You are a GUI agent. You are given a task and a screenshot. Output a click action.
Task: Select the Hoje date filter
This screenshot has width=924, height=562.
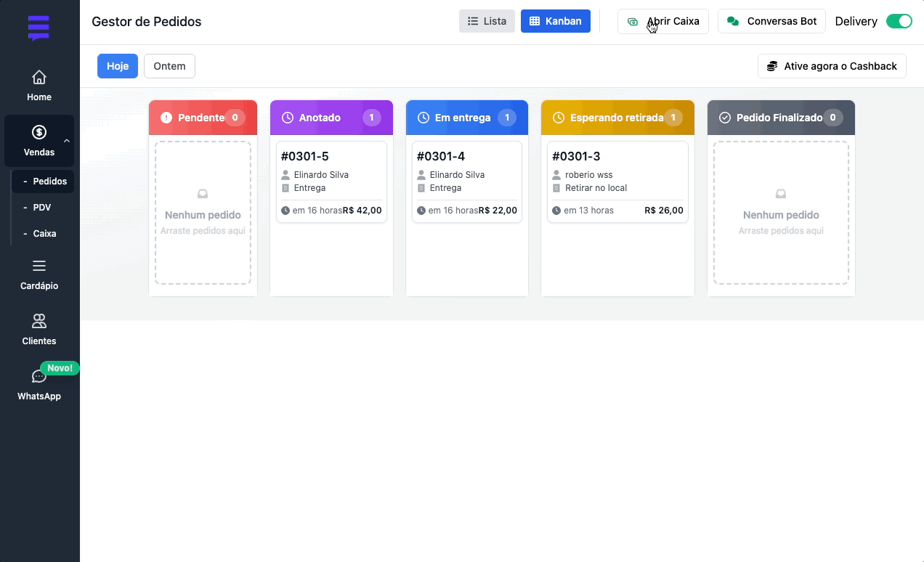(118, 66)
